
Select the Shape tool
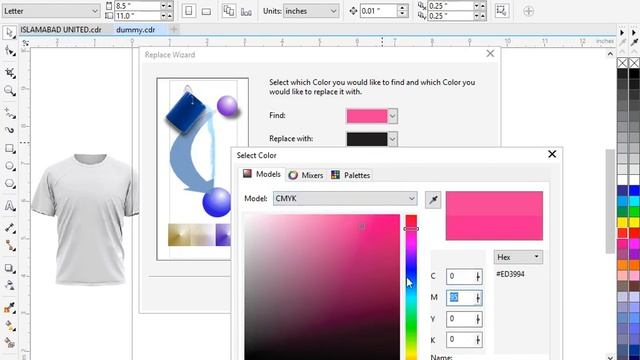pos(9,51)
